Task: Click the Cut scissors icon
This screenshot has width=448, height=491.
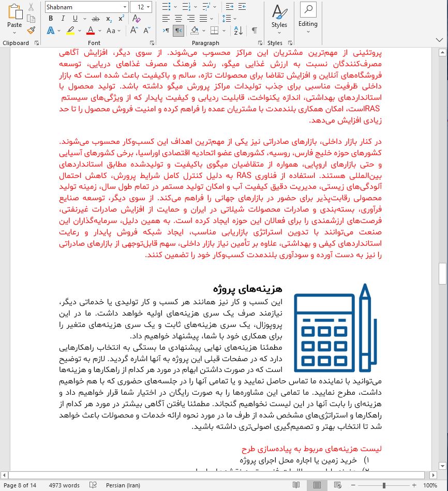Action: point(31,7)
